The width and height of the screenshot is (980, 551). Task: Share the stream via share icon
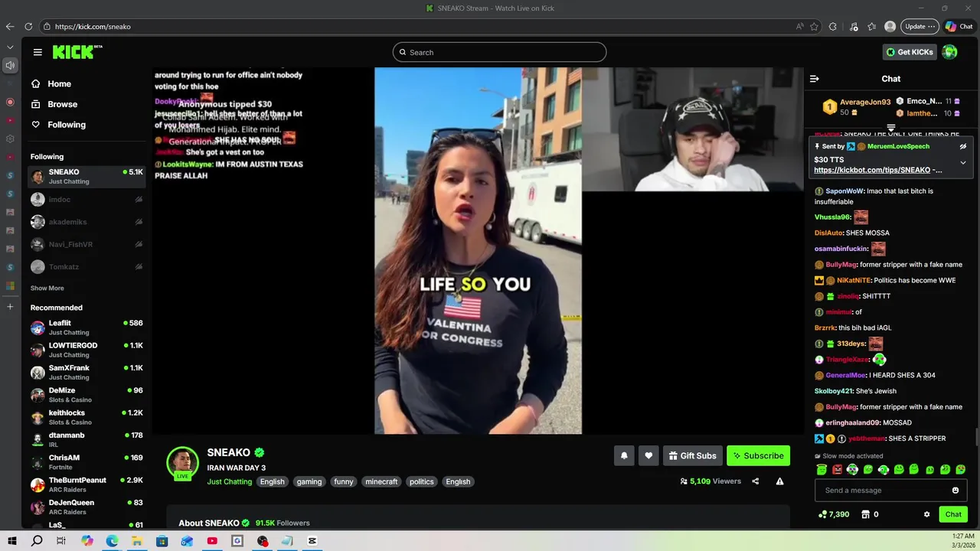[756, 481]
